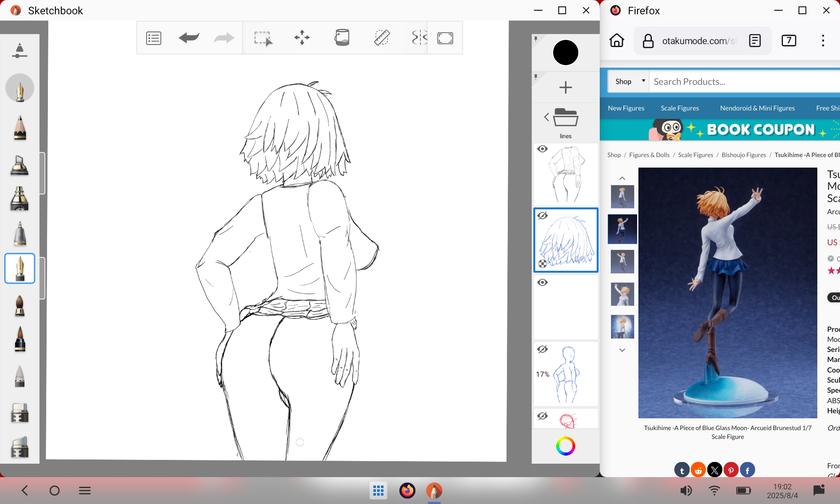The height and width of the screenshot is (504, 840).
Task: Toggle Firefox reader view icon
Action: click(x=755, y=41)
